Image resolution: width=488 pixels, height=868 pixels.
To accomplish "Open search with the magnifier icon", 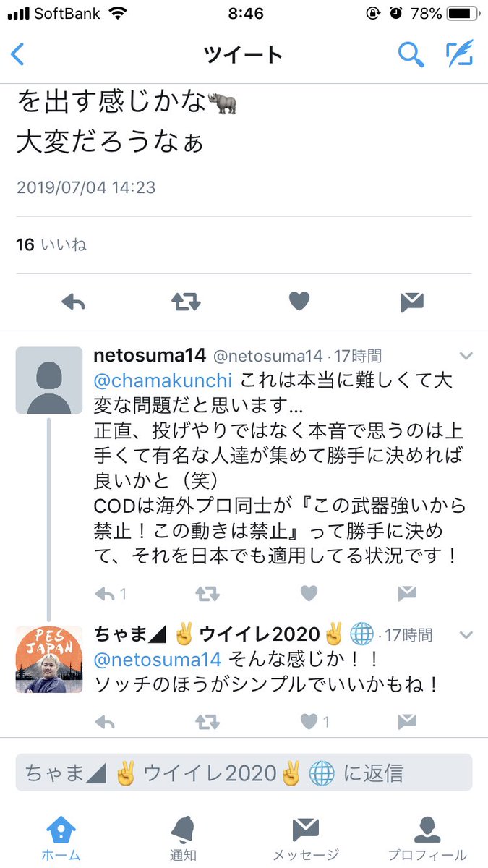I will (x=411, y=54).
